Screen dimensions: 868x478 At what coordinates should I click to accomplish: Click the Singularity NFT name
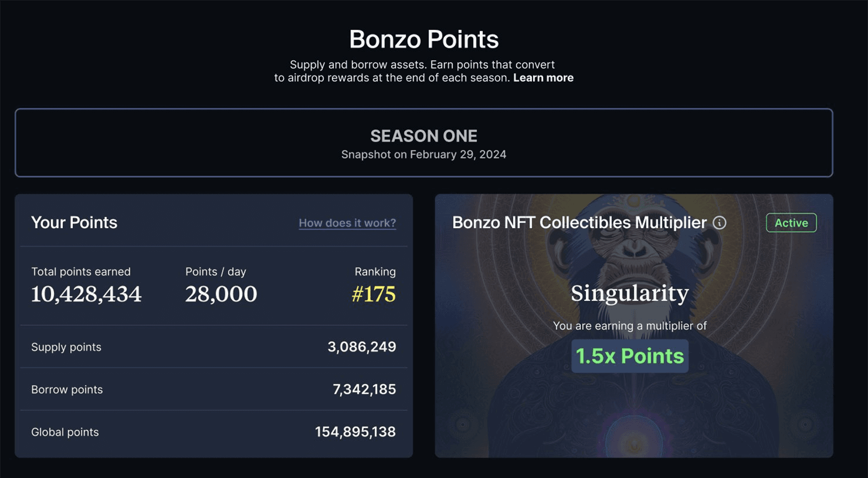[x=630, y=293]
